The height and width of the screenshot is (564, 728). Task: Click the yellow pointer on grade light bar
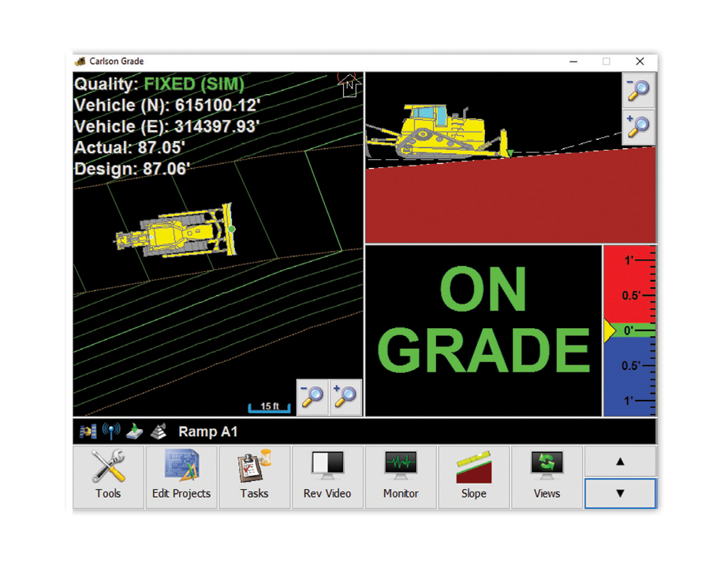[610, 331]
